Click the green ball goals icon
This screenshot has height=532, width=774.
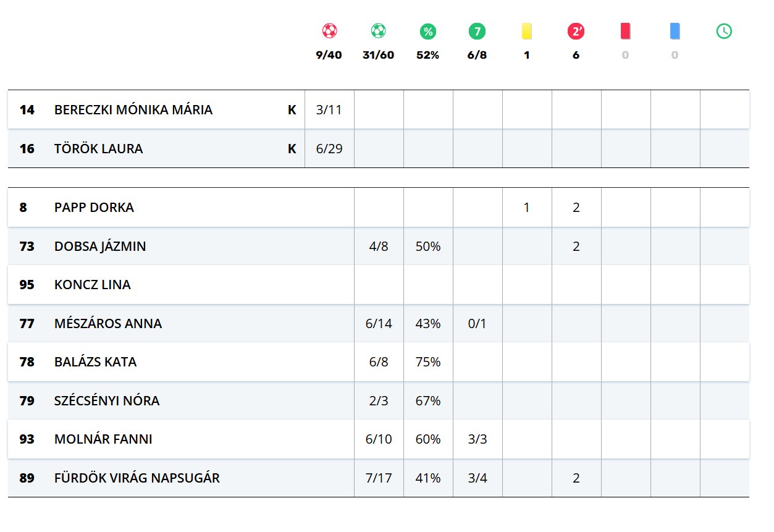[378, 31]
